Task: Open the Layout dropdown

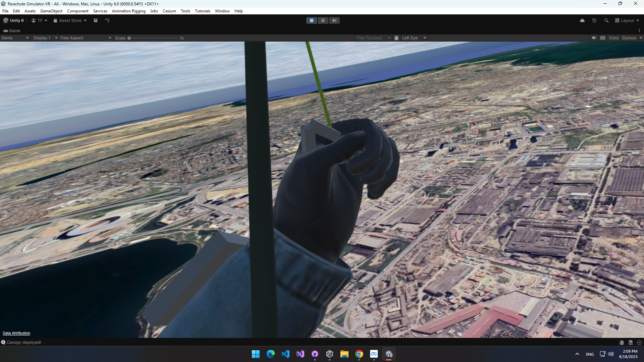Action: pyautogui.click(x=627, y=20)
